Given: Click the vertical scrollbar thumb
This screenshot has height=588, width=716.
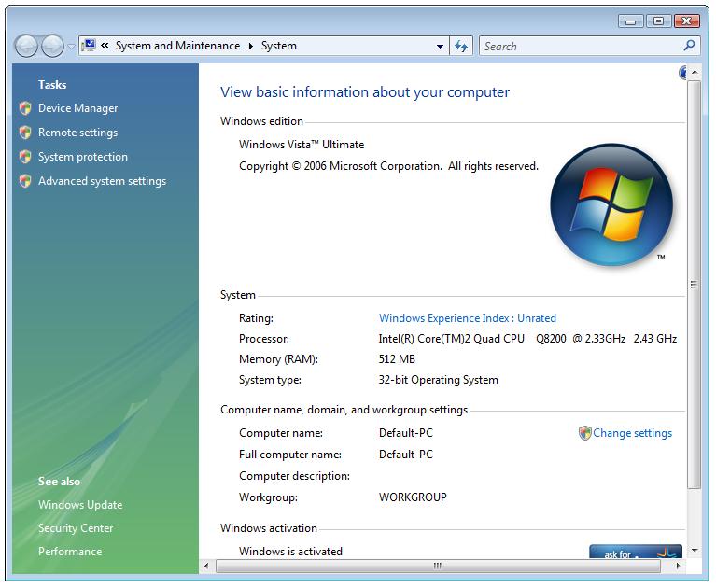Looking at the screenshot, I should 695,285.
